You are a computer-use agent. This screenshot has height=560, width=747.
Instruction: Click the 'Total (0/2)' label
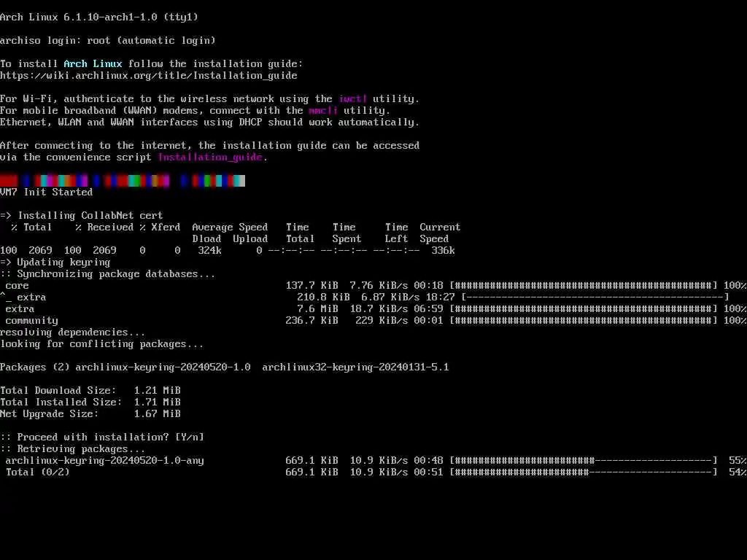click(x=38, y=472)
